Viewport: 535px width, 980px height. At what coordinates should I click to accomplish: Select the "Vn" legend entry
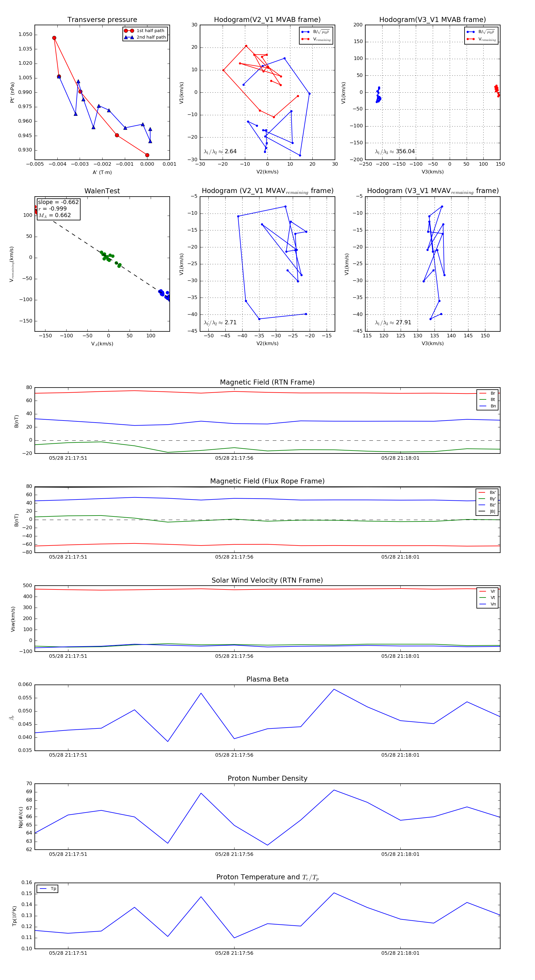point(487,604)
